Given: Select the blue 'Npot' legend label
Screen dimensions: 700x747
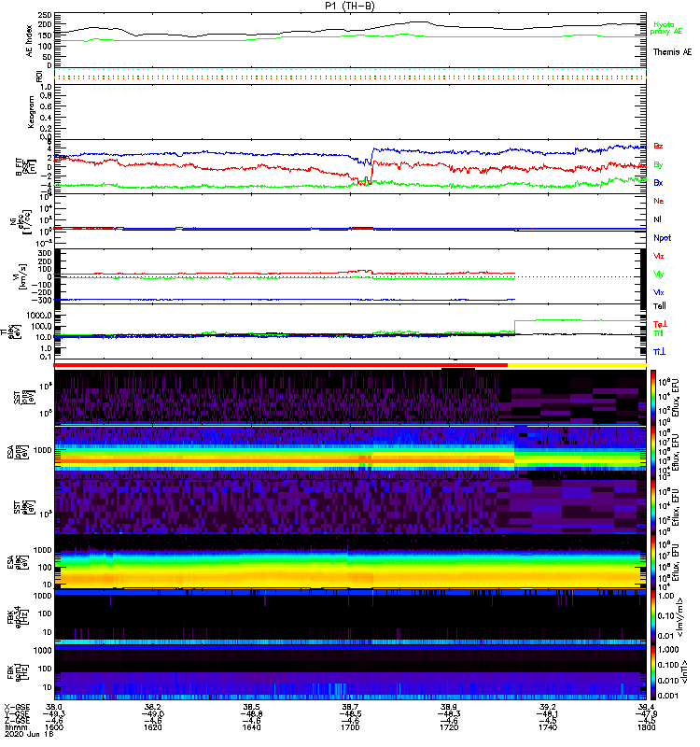Looking at the screenshot, I should 662,238.
